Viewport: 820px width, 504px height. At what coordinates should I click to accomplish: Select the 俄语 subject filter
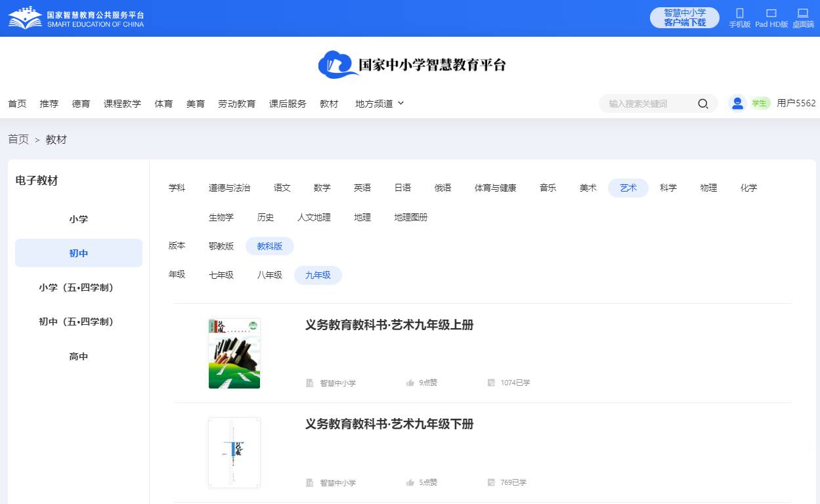[443, 188]
